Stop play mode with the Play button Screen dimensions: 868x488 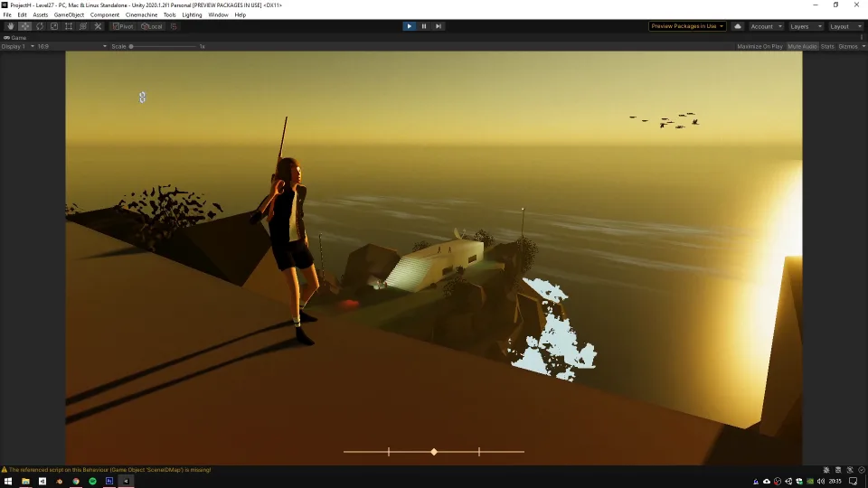[x=409, y=26]
